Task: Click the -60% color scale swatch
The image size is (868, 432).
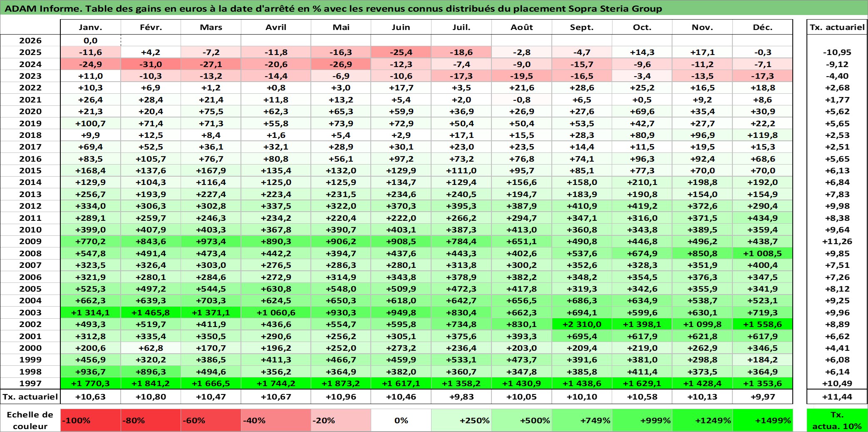Action: (x=211, y=420)
